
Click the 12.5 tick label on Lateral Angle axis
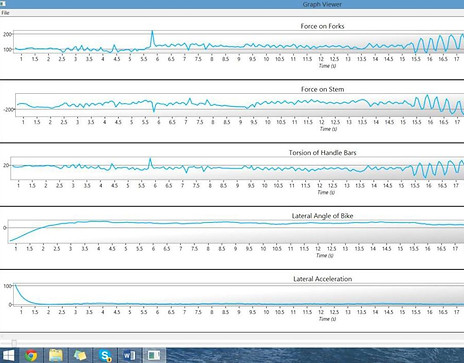[x=332, y=249]
